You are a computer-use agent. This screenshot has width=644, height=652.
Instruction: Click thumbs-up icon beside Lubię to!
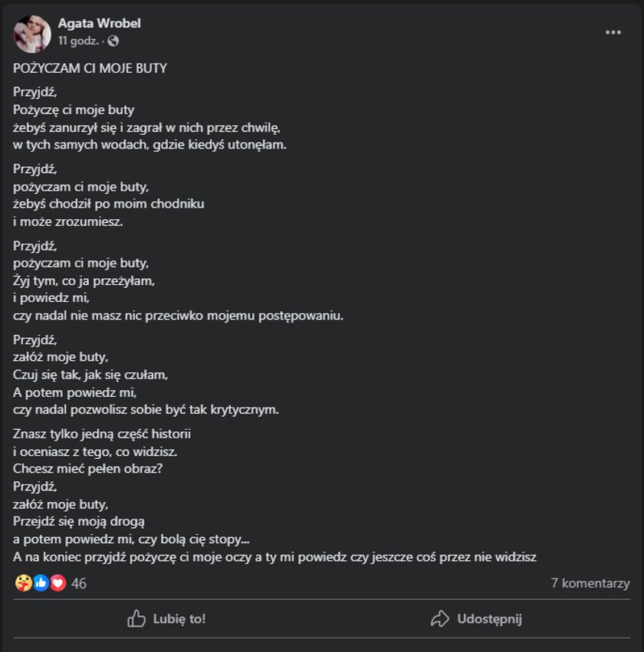136,619
